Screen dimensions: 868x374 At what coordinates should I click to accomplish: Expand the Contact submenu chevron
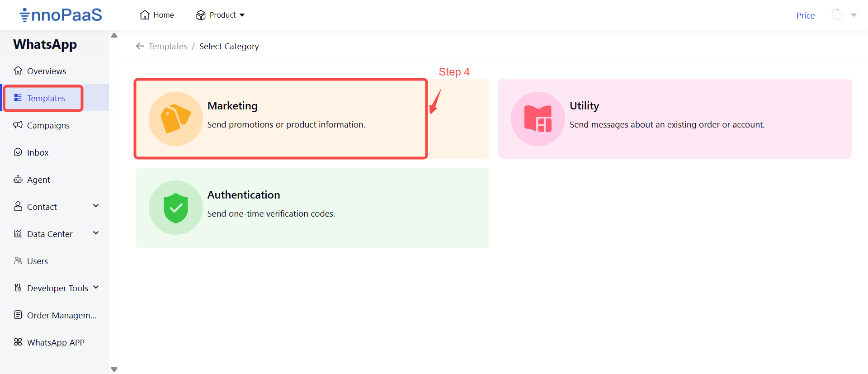(x=96, y=206)
